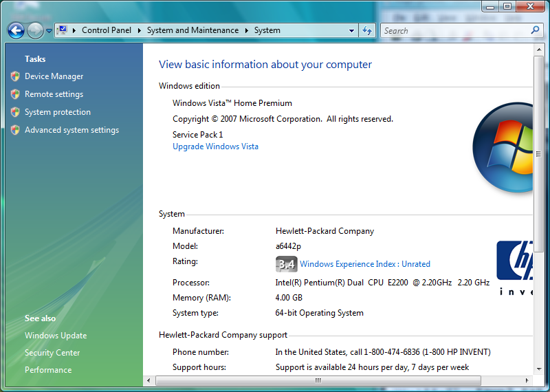Image resolution: width=550 pixels, height=392 pixels.
Task: Go to Control Panel breadcrumb
Action: click(106, 30)
